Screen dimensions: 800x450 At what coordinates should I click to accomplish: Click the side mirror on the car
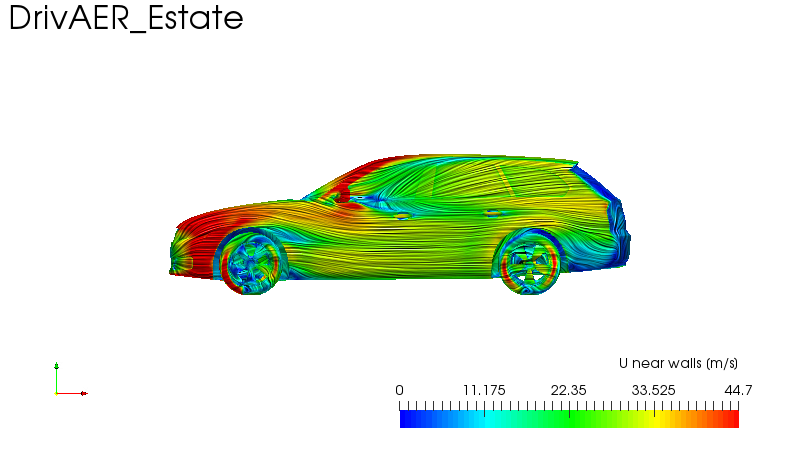[341, 194]
